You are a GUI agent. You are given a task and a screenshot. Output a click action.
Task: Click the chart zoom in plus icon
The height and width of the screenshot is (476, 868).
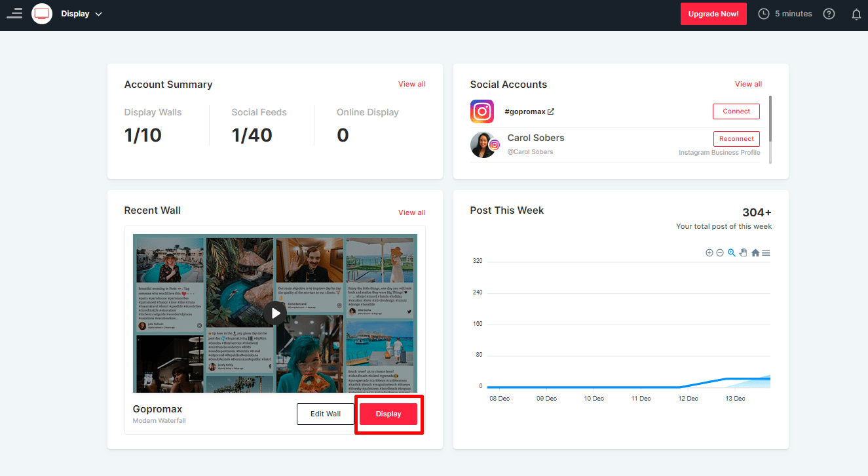coord(709,253)
